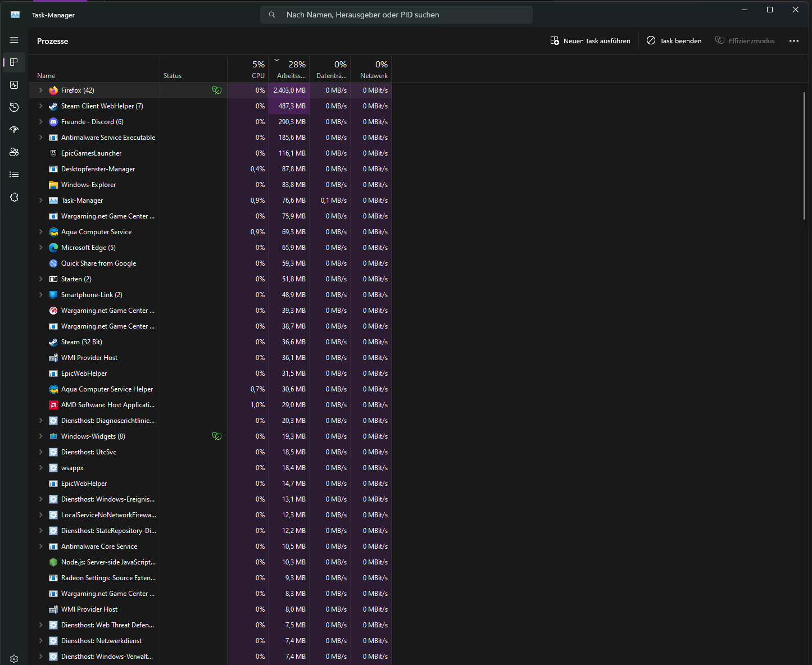This screenshot has height=665, width=812.
Task: Open the Startup apps sidebar page
Action: point(14,130)
